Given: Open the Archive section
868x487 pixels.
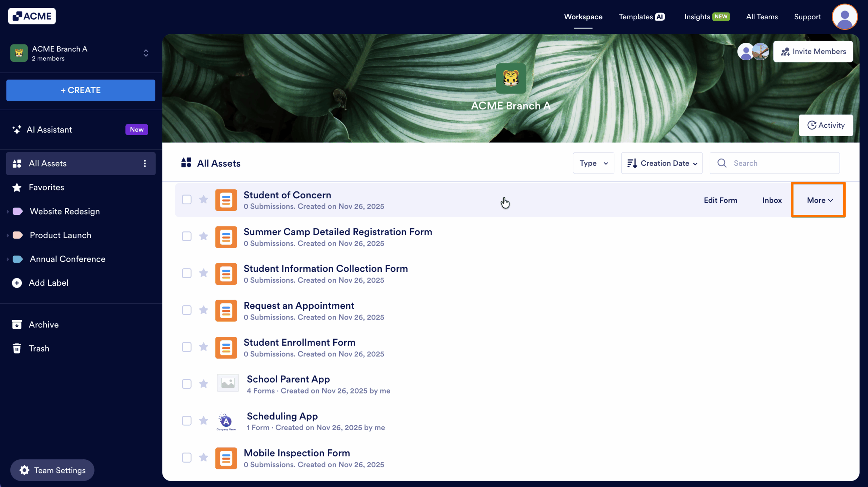Looking at the screenshot, I should (43, 324).
